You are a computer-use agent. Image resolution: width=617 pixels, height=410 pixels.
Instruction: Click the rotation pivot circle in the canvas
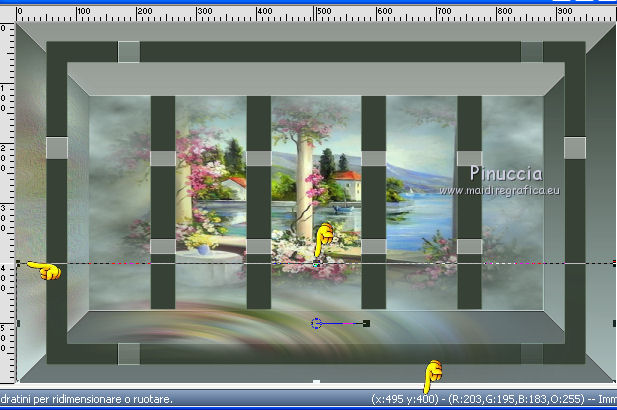316,323
